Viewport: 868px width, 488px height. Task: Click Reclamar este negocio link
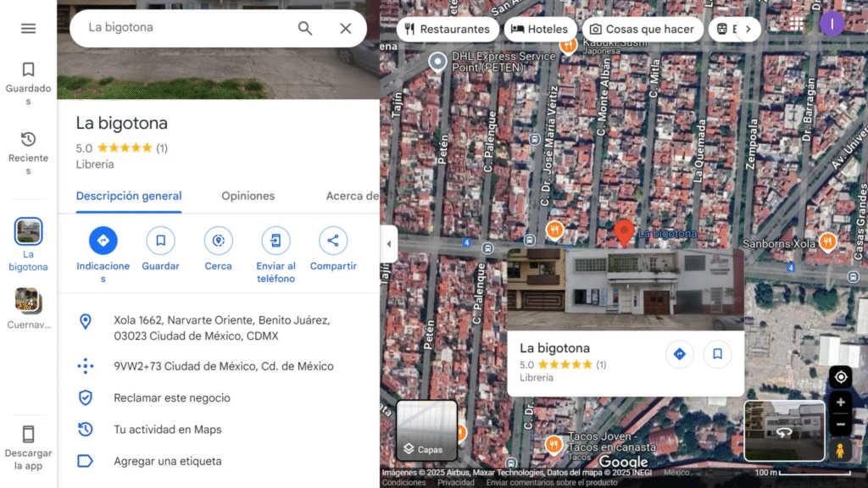[x=172, y=397]
